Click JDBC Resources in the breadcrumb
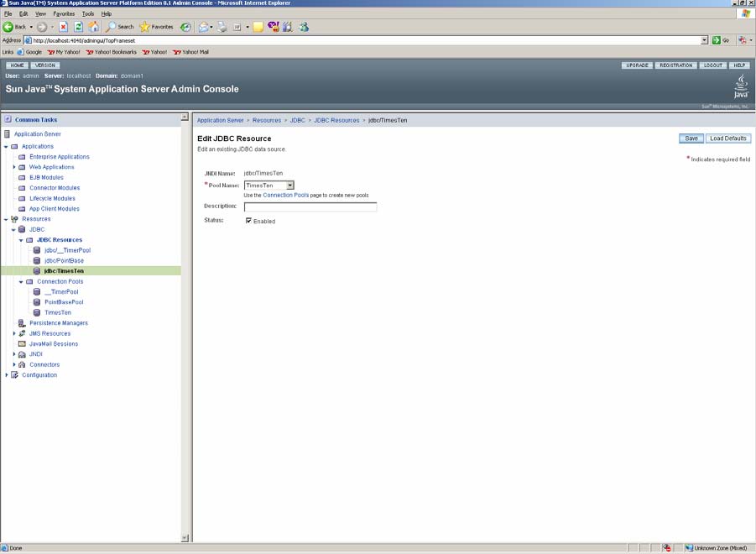Viewport: 756px width, 554px height. click(x=336, y=121)
